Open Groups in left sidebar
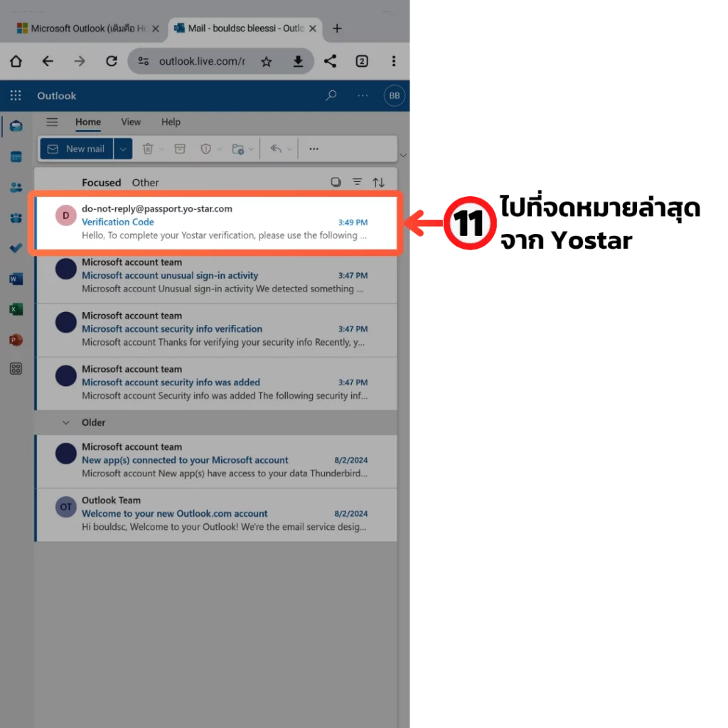728x728 pixels. (16, 218)
